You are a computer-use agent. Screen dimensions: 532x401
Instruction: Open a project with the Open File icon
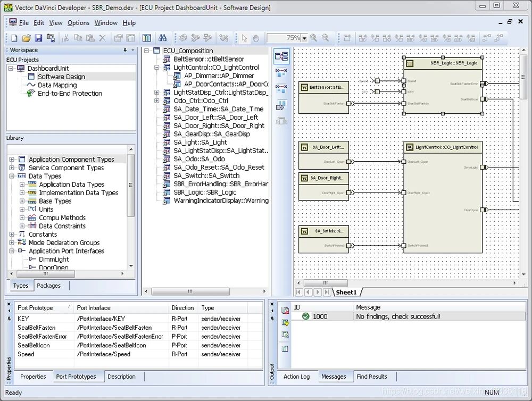tap(26, 38)
